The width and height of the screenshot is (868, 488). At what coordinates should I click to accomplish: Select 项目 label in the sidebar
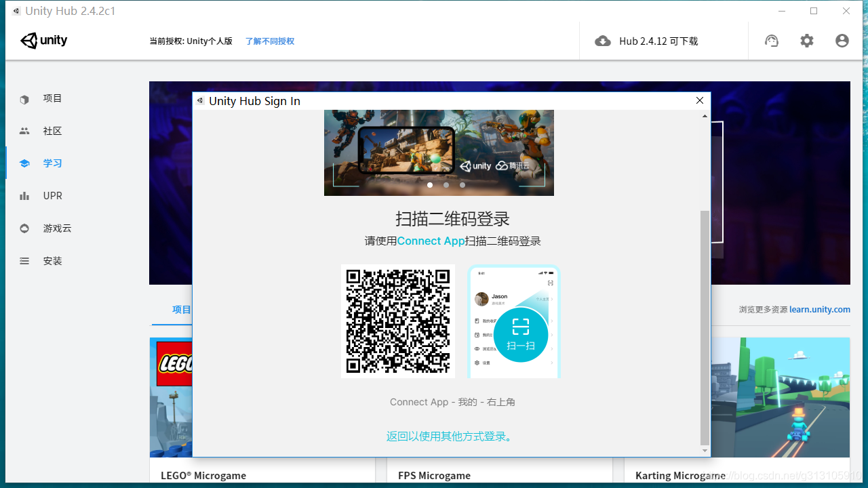(x=52, y=99)
